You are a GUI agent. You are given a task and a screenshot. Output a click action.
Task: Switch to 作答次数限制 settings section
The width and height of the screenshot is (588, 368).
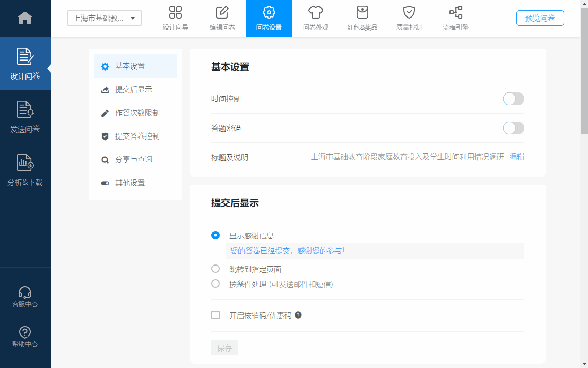137,113
